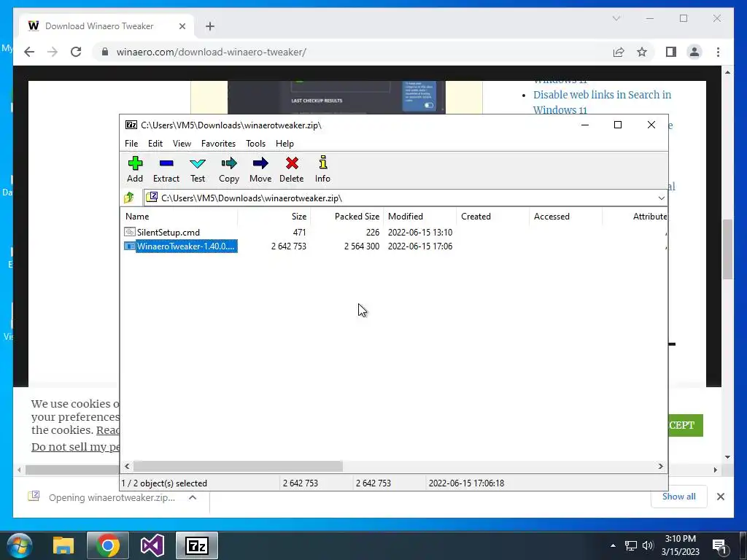Sort by Packed Size column
The image size is (747, 560).
(347, 216)
